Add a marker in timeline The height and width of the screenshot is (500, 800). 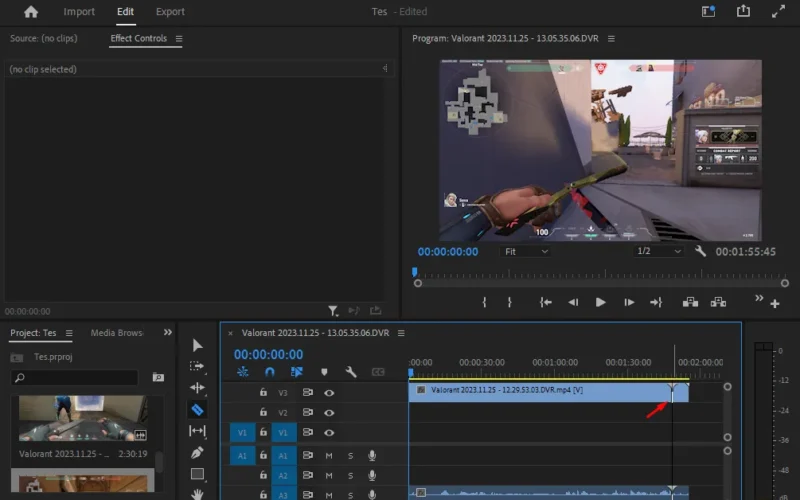tap(324, 372)
